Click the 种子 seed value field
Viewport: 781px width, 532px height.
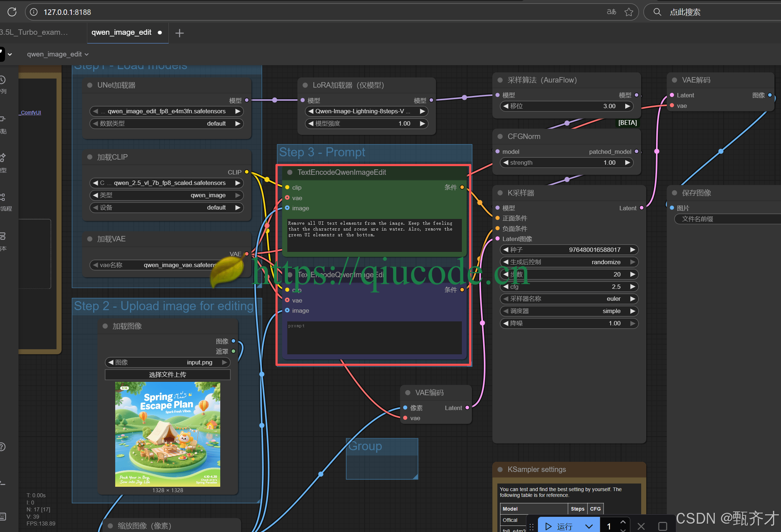569,250
